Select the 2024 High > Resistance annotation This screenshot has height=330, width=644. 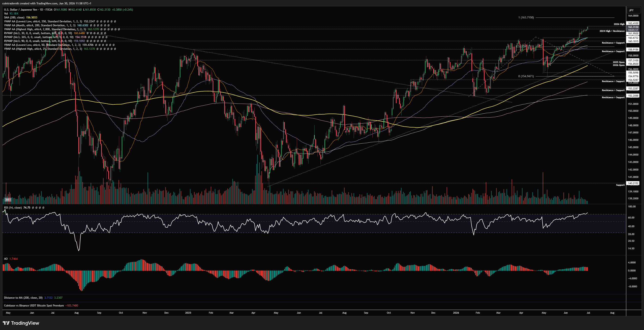pos(612,31)
